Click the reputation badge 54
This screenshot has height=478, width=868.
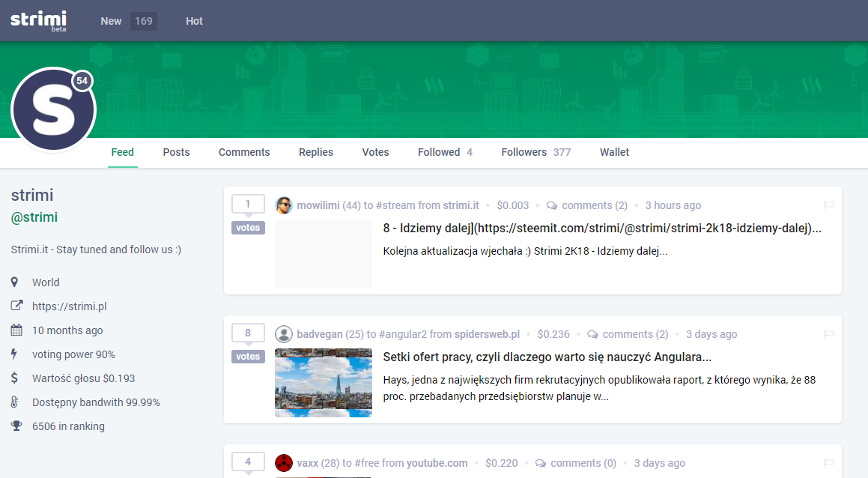tap(82, 81)
